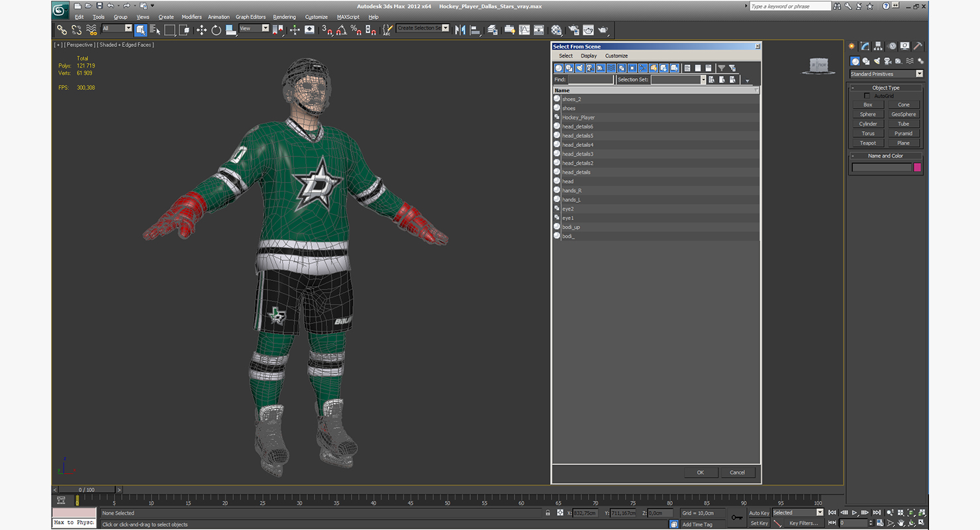Expand the Standard Primitives dropdown
Viewport: 980px width, 530px height.
pyautogui.click(x=920, y=74)
